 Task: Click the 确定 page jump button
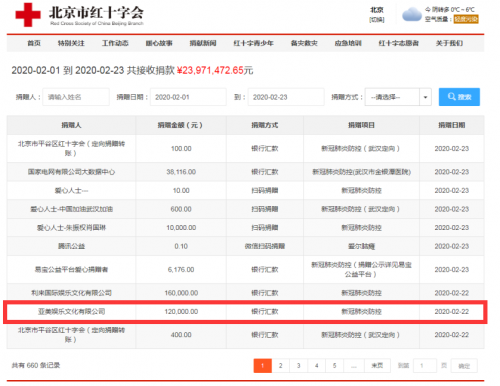click(x=464, y=366)
